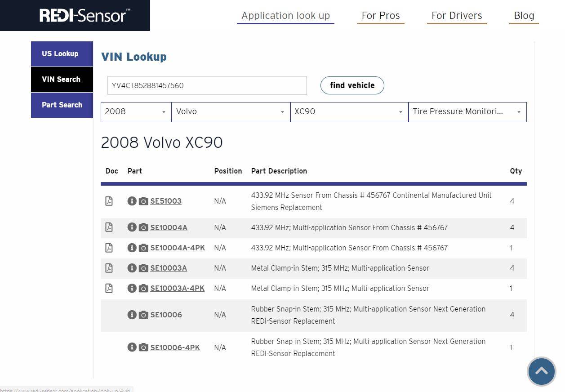
Task: View the camera image for SE10006-4PK
Action: point(143,347)
